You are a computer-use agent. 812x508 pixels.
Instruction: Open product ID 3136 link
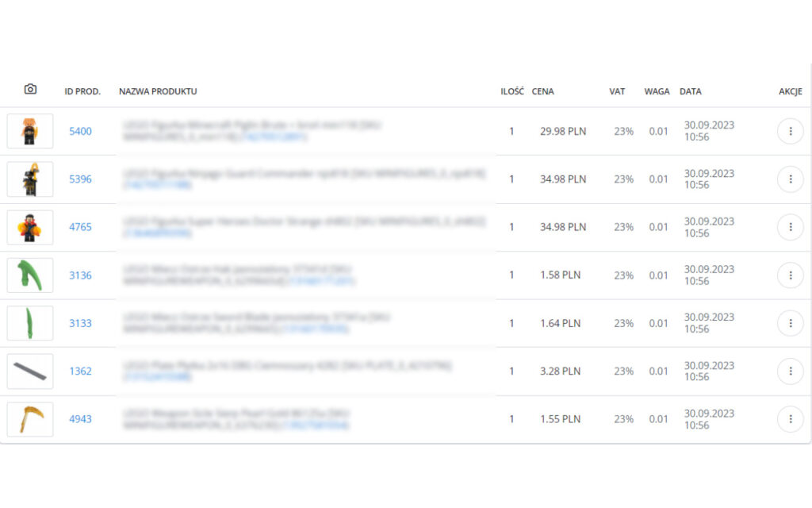point(80,275)
